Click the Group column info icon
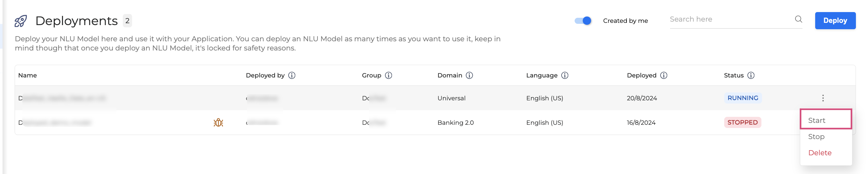Screen dimensions: 868x174 388,75
